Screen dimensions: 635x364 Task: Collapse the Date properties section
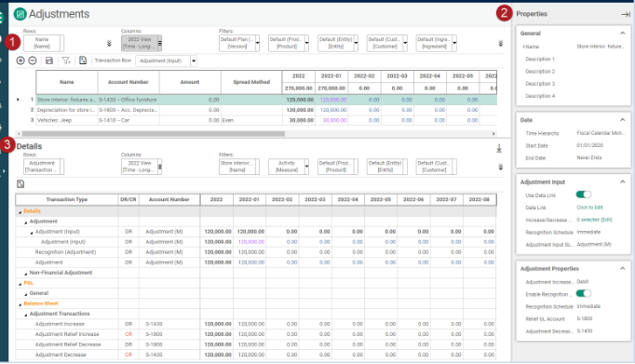[623, 120]
